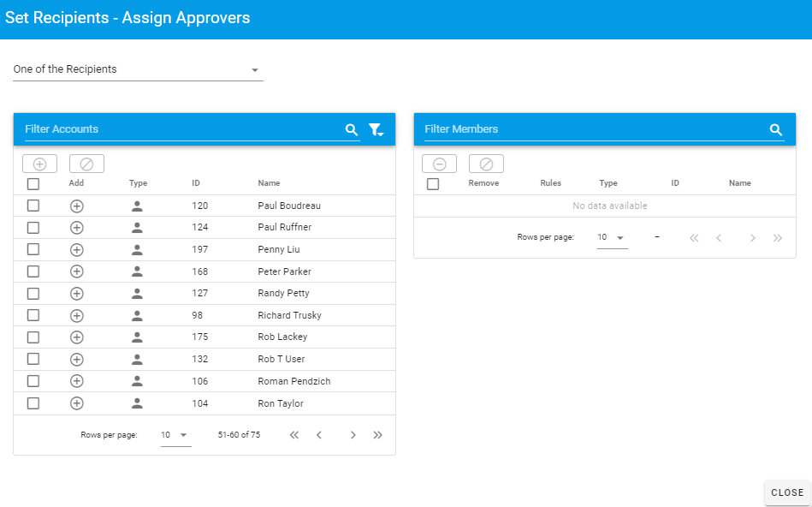Tick the select-all checkbox in members table
The width and height of the screenshot is (812, 507).
click(x=433, y=183)
